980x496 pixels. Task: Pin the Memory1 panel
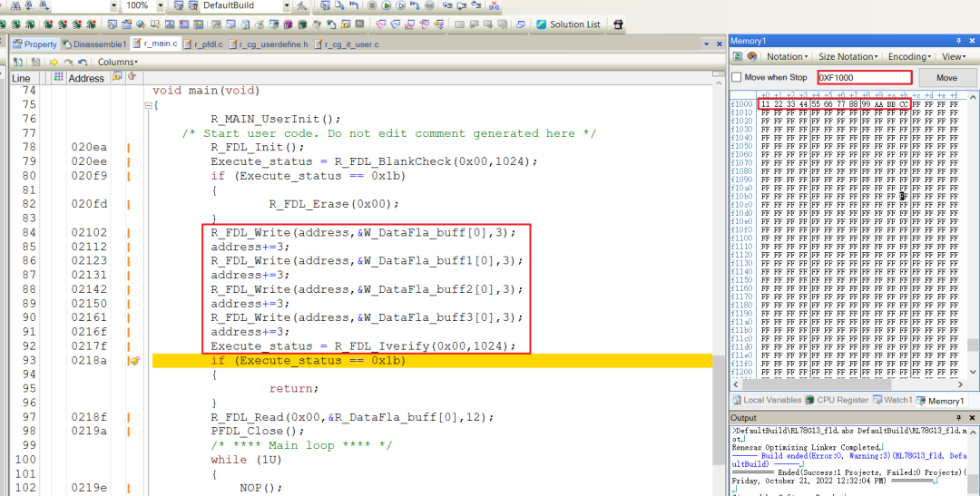(x=959, y=41)
